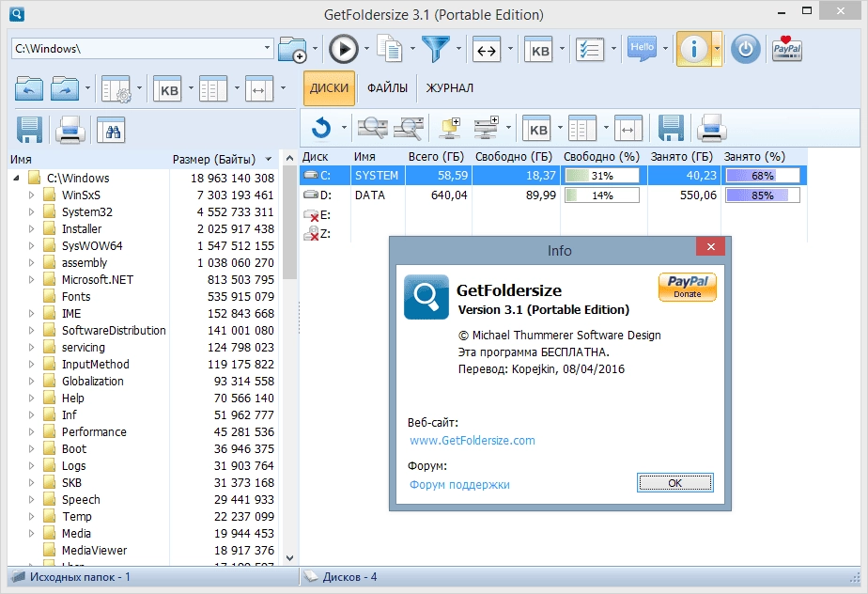Screen dimensions: 868x594
Task: Click the save floppy icon in disks toolbar
Action: point(671,128)
